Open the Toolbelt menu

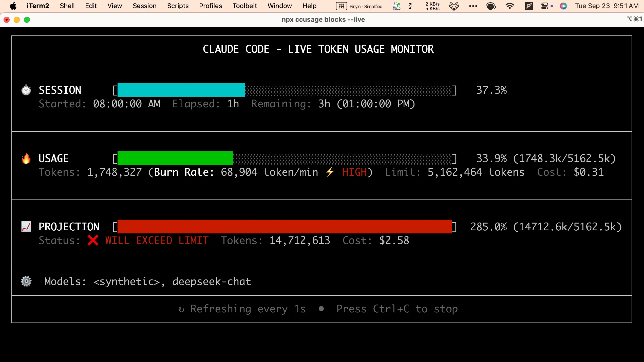tap(244, 6)
